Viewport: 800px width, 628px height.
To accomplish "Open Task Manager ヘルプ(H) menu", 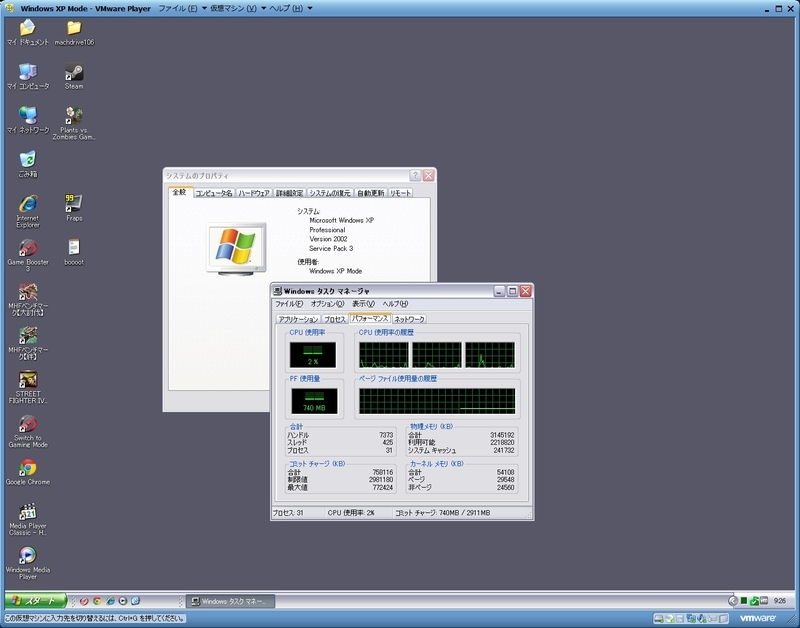I will pos(395,304).
